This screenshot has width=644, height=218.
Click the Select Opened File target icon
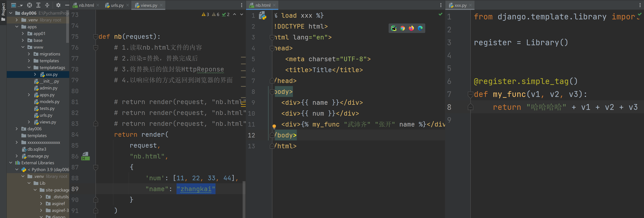30,5
